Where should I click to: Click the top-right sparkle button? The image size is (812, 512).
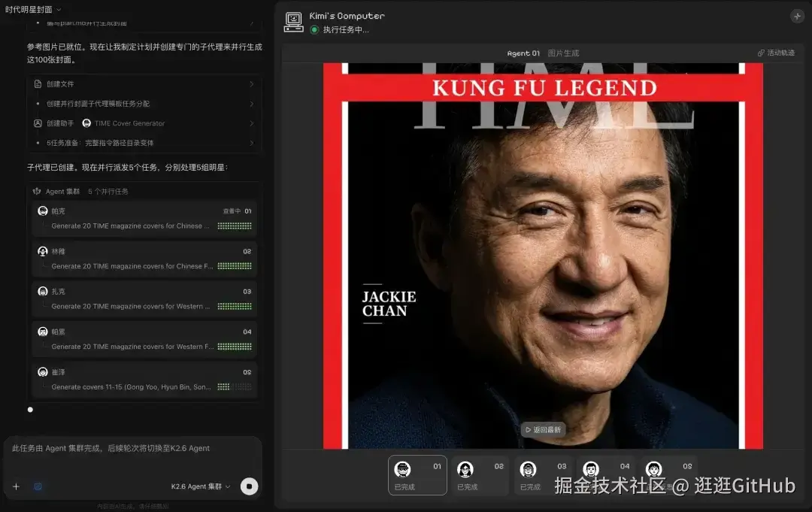(x=797, y=16)
